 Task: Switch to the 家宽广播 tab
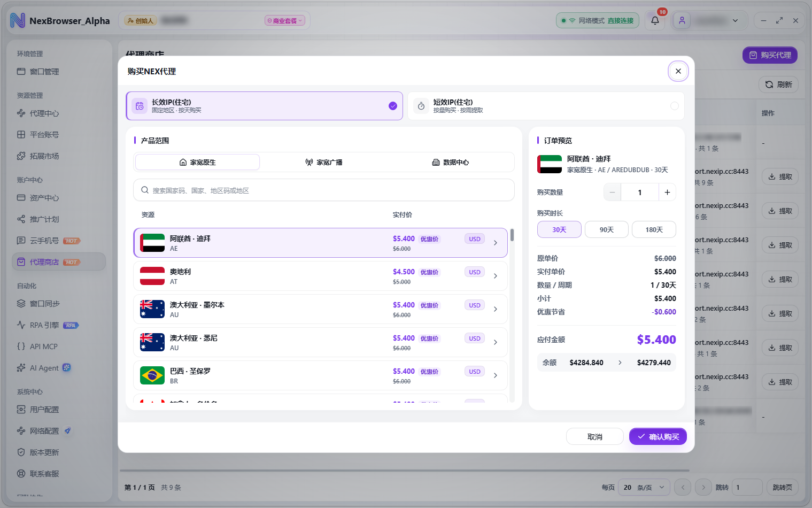[324, 162]
